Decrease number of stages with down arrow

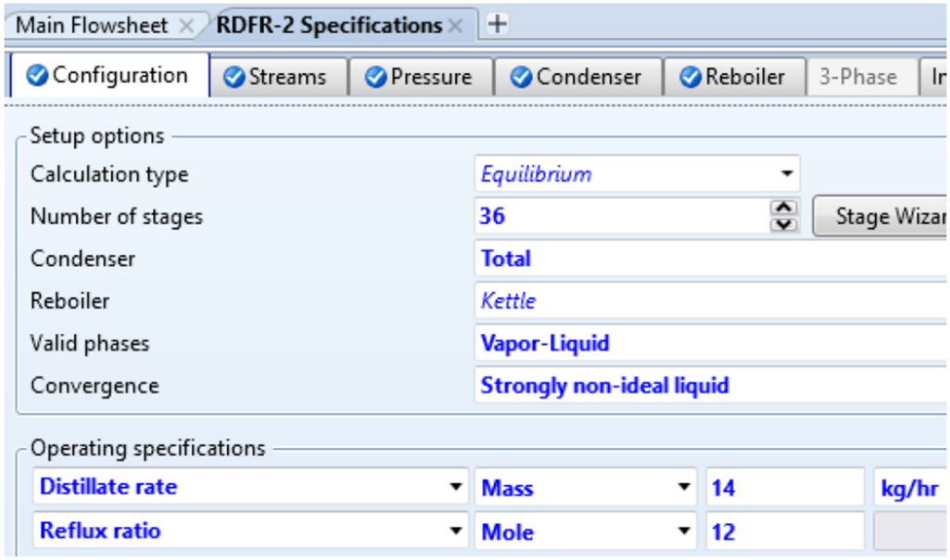tap(783, 224)
